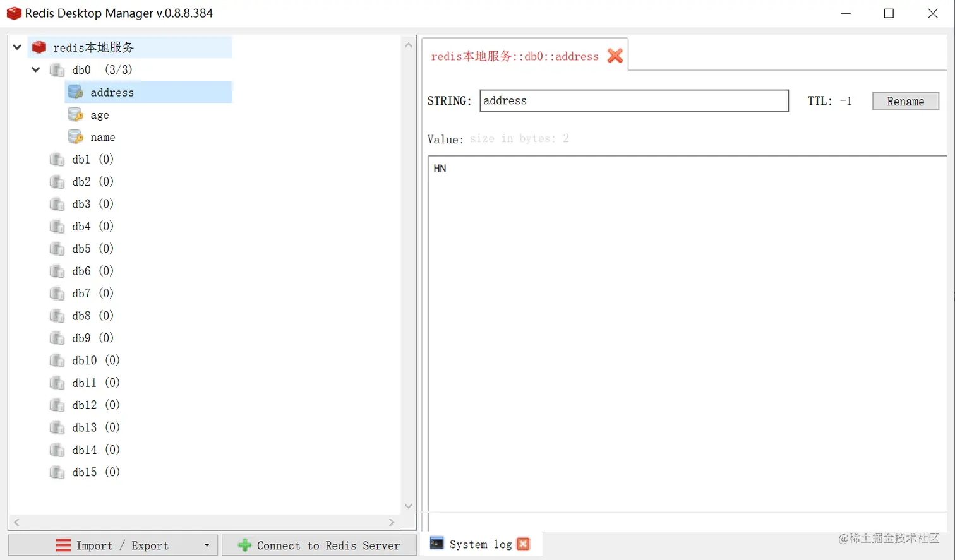Click the db8 database icon

tap(57, 316)
